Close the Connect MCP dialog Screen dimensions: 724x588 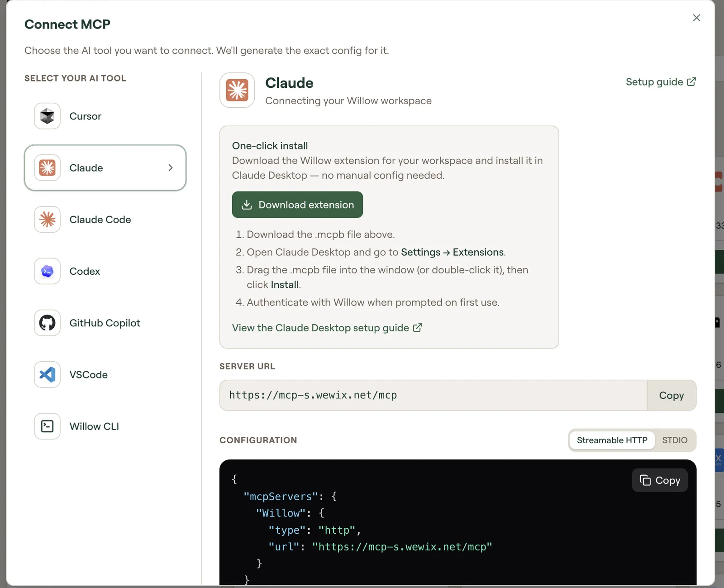point(696,18)
